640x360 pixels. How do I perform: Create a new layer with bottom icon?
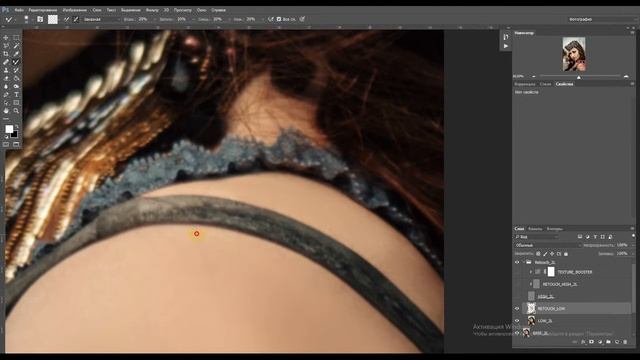coord(617,342)
